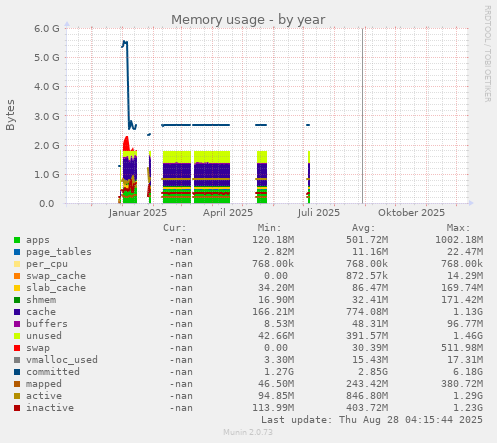Click the indigo cache legend swatch

pyautogui.click(x=17, y=312)
